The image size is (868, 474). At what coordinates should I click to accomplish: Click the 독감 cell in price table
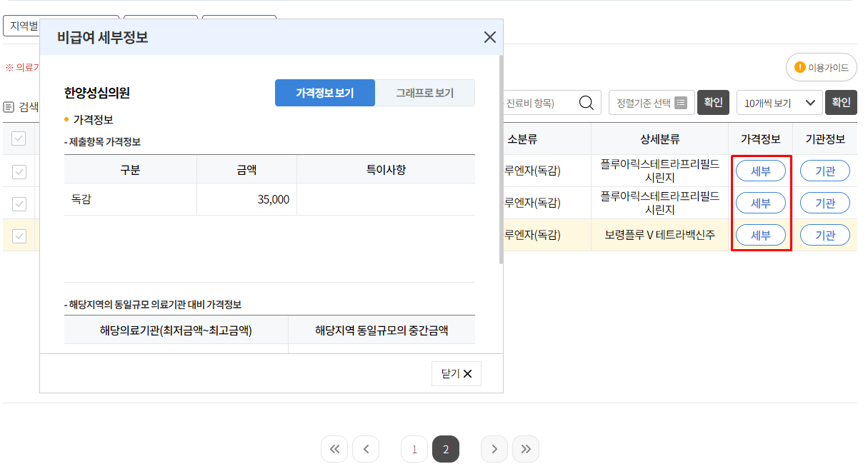pos(130,199)
